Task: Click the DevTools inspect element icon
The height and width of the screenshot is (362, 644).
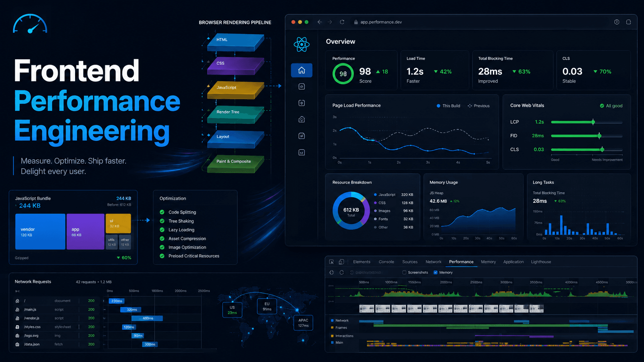Action: coord(332,262)
